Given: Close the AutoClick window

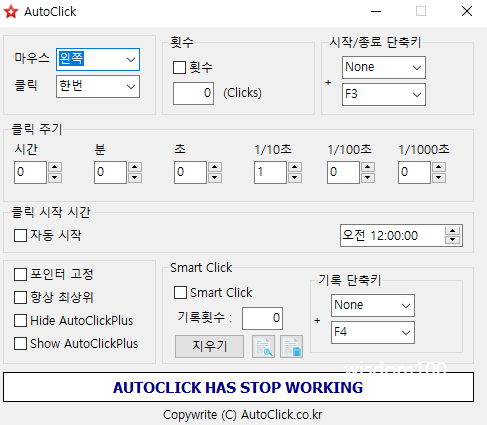Looking at the screenshot, I should click(x=467, y=11).
